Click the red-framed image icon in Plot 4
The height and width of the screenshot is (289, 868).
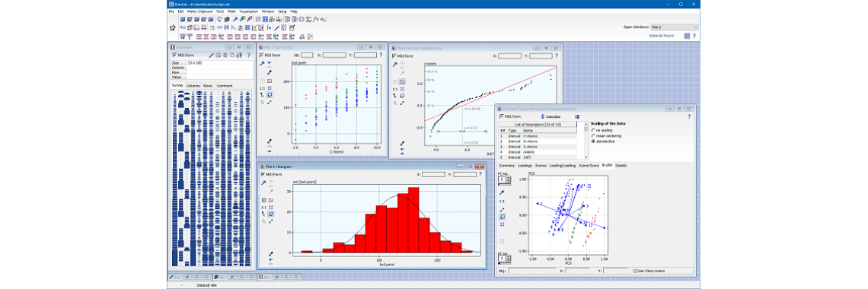[403, 82]
